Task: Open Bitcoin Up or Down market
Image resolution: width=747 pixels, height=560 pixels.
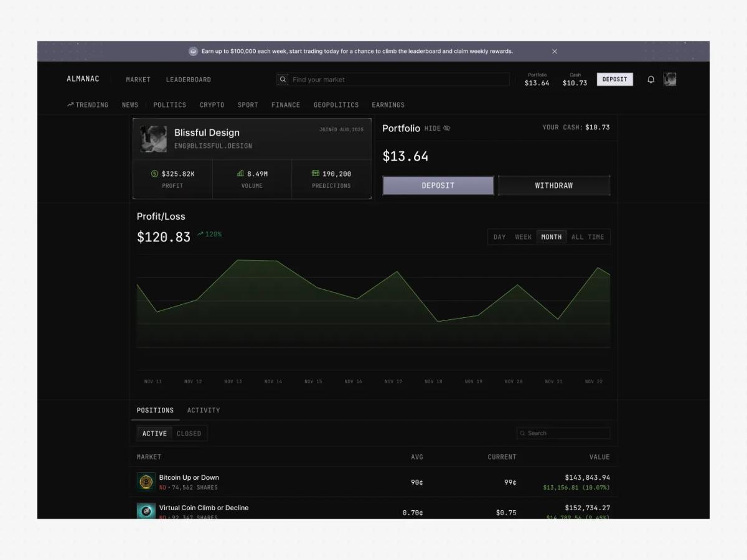Action: coord(189,477)
